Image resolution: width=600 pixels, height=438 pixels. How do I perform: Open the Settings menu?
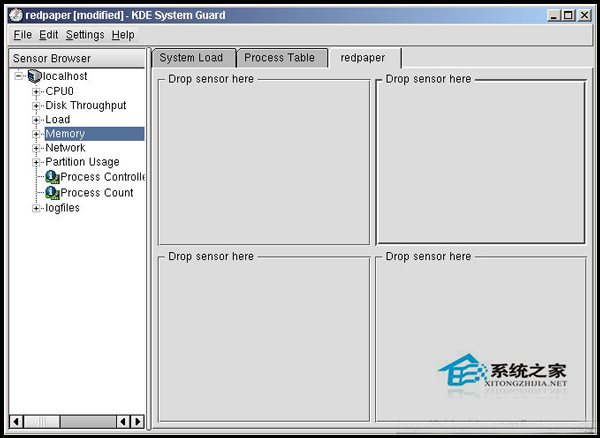click(x=85, y=35)
